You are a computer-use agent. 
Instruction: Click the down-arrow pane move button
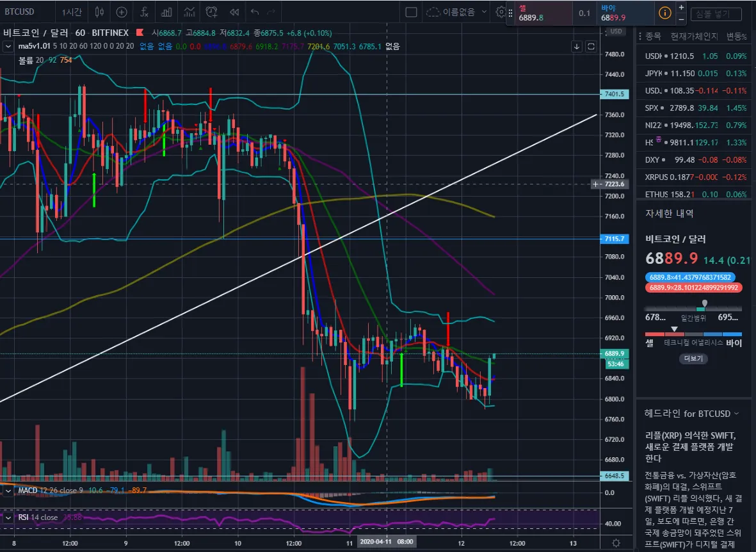pos(577,46)
